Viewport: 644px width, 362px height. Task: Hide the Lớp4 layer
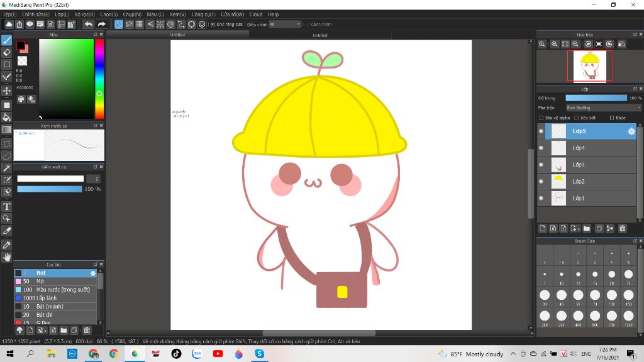pyautogui.click(x=541, y=148)
